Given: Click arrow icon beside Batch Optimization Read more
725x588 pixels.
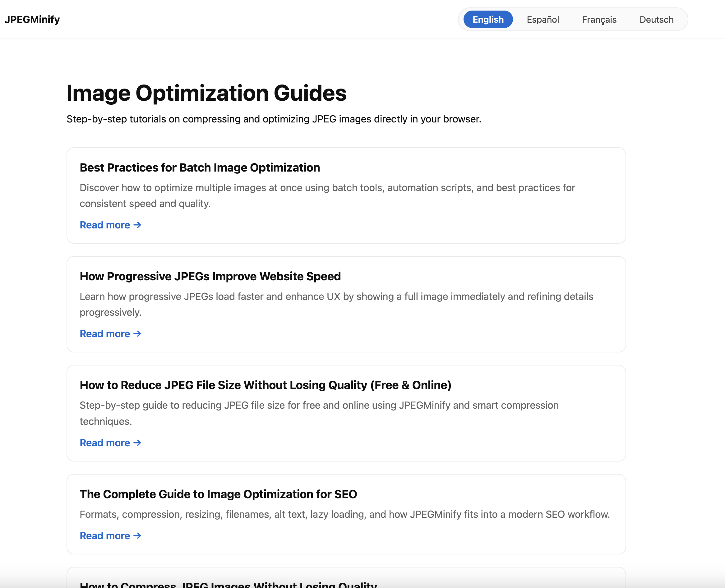Looking at the screenshot, I should click(137, 225).
